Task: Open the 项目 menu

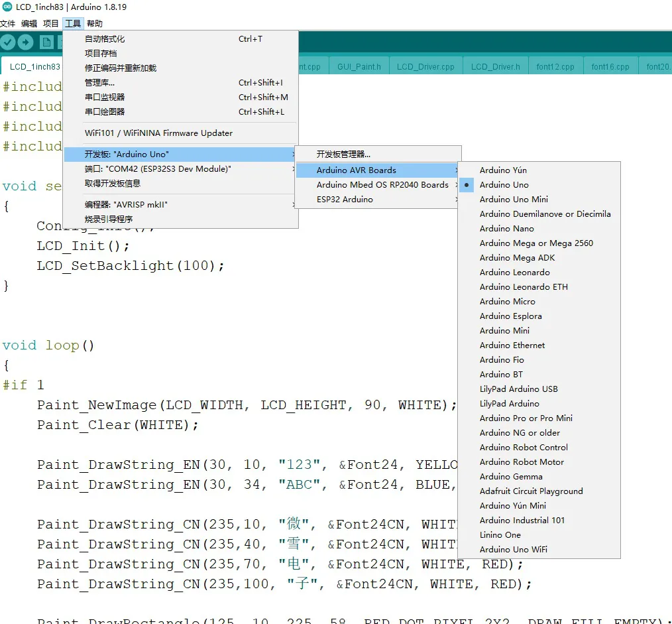Action: [50, 24]
